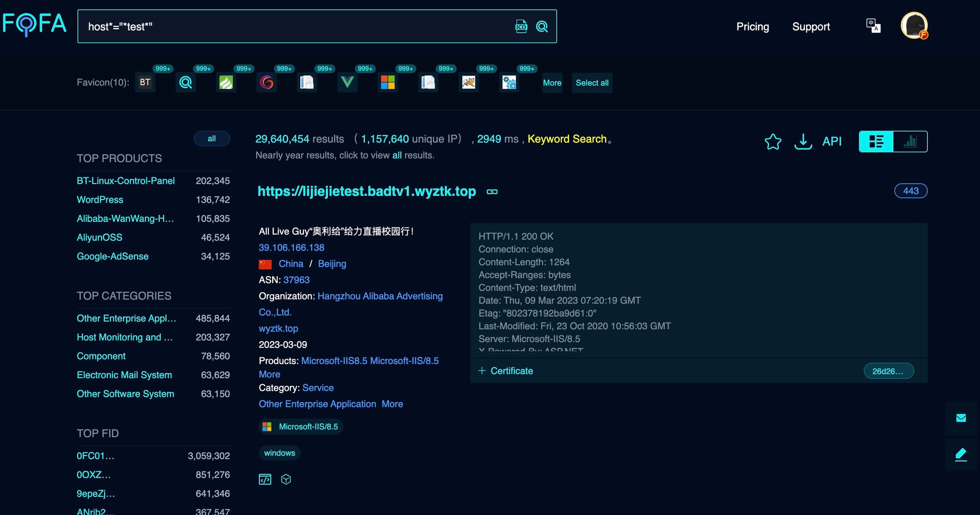Open the IP address 39.106.166.138

click(291, 247)
